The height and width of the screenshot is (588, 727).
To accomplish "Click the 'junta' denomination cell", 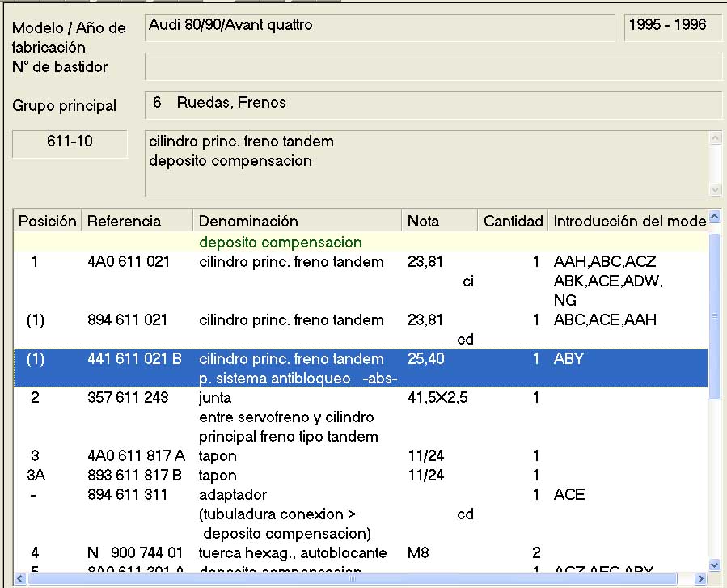I will point(215,398).
